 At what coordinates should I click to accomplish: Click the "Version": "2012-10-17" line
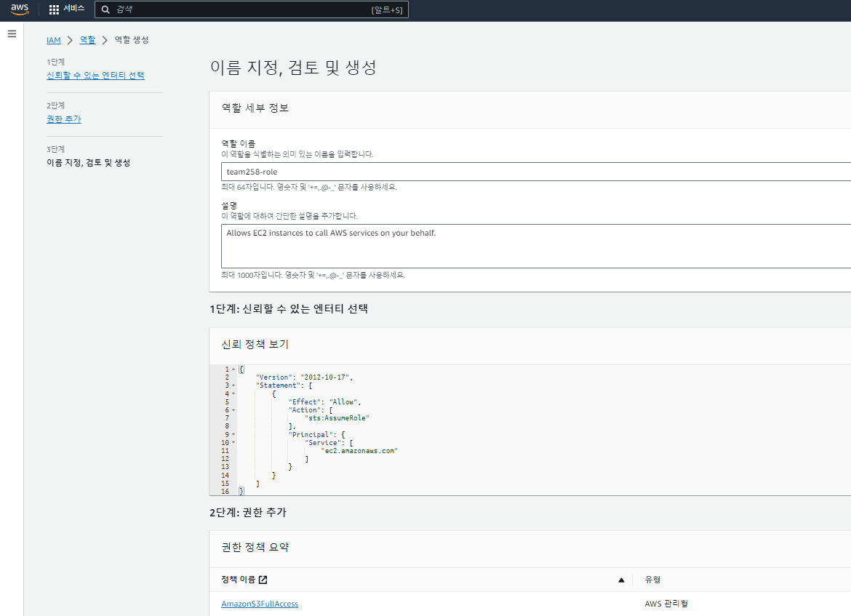coord(304,377)
